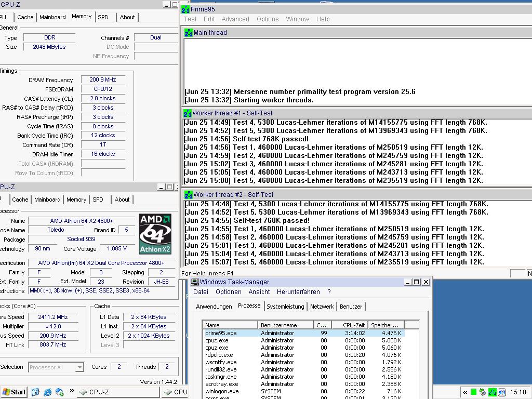This screenshot has height=399, width=532.
Task: Open the Herunterfahren menu in Task-Manager
Action: click(x=298, y=292)
